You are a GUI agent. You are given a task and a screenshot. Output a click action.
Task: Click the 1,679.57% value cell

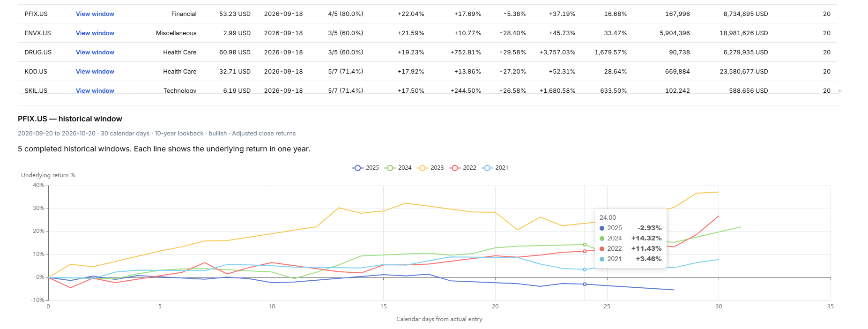611,52
